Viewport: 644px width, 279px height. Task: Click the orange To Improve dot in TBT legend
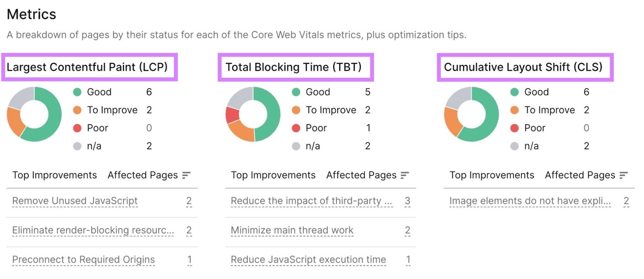point(296,110)
